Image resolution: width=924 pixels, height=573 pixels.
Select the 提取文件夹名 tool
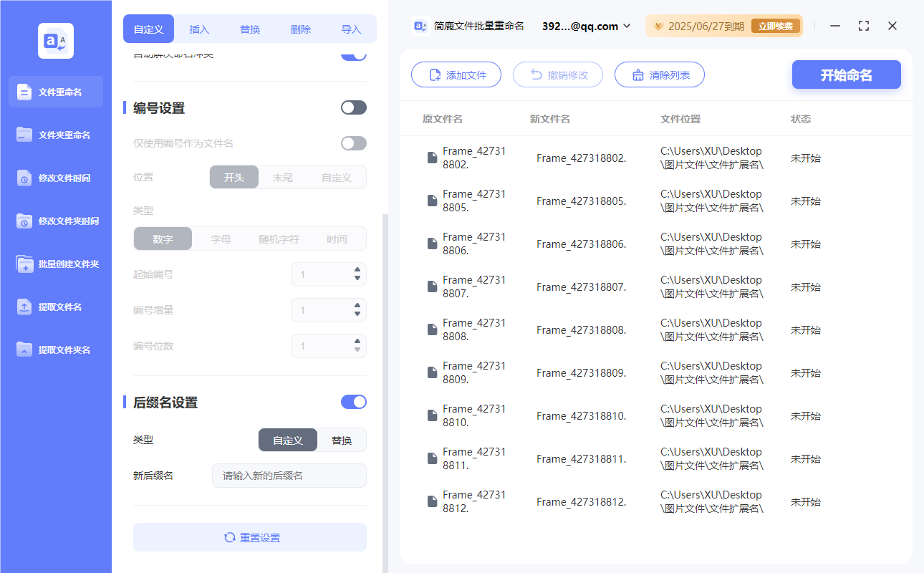(55, 350)
